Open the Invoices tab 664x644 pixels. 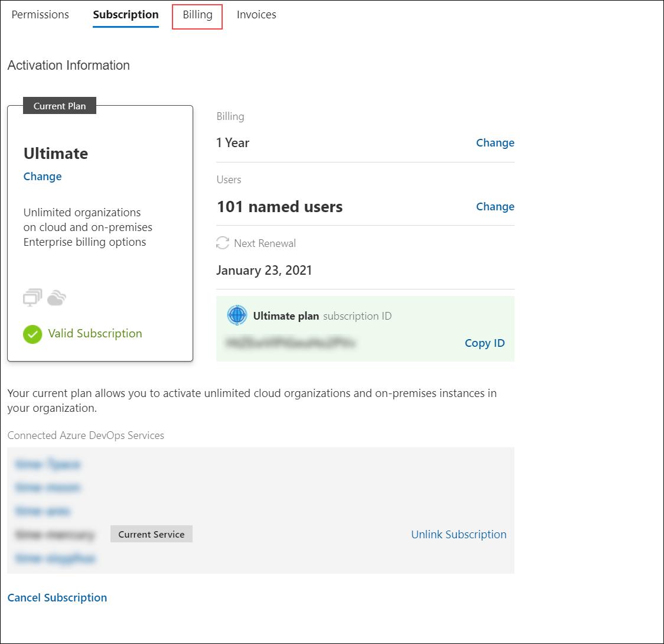[256, 15]
